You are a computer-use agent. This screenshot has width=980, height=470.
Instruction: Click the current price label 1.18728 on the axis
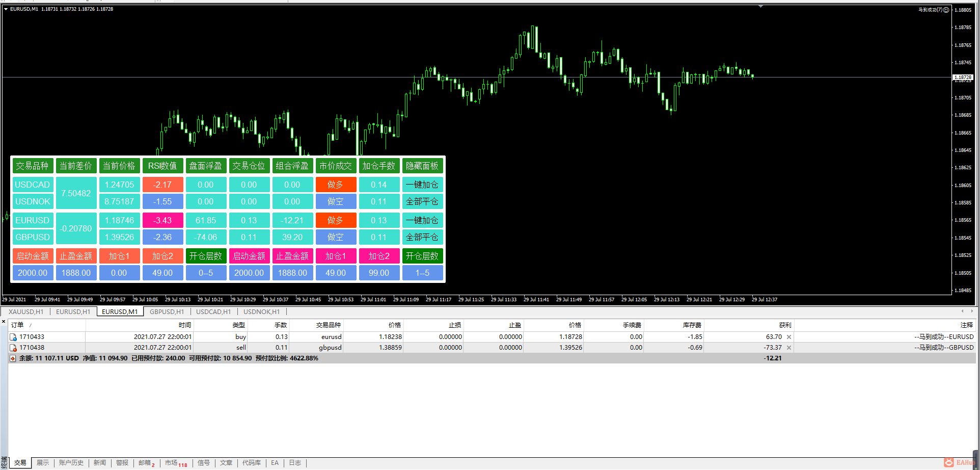963,77
